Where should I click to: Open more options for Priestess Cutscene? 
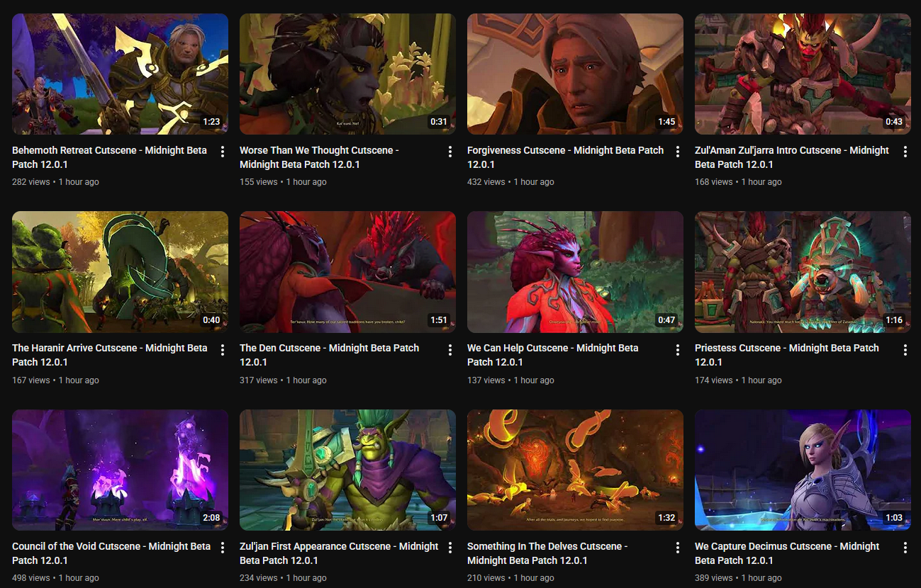pyautogui.click(x=905, y=350)
